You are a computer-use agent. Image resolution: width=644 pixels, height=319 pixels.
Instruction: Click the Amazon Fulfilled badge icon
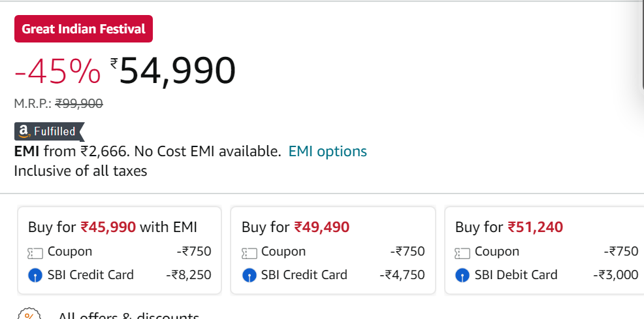[49, 131]
